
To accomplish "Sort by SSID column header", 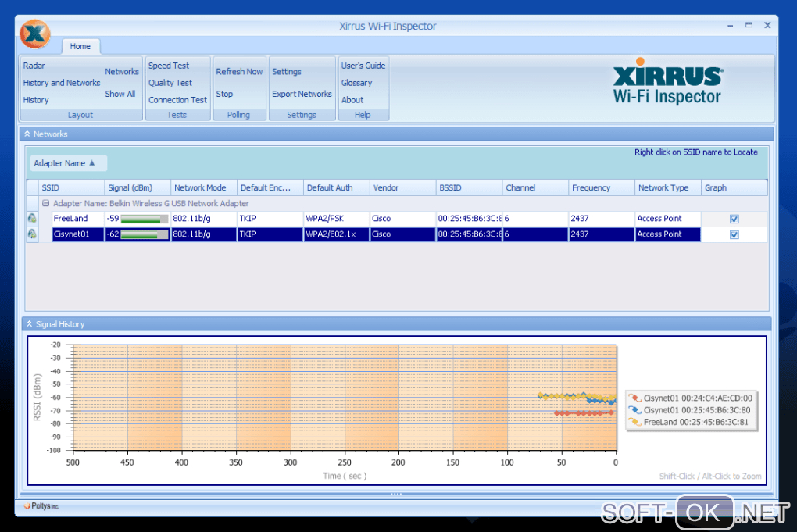I will (x=71, y=187).
